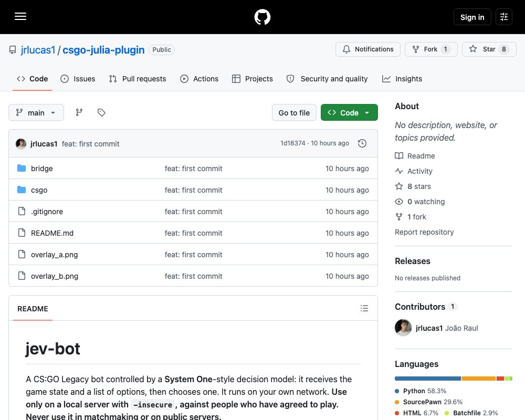Screen dimensions: 525x420
Task: Open the overlay_b.png file
Action: pyautogui.click(x=55, y=276)
